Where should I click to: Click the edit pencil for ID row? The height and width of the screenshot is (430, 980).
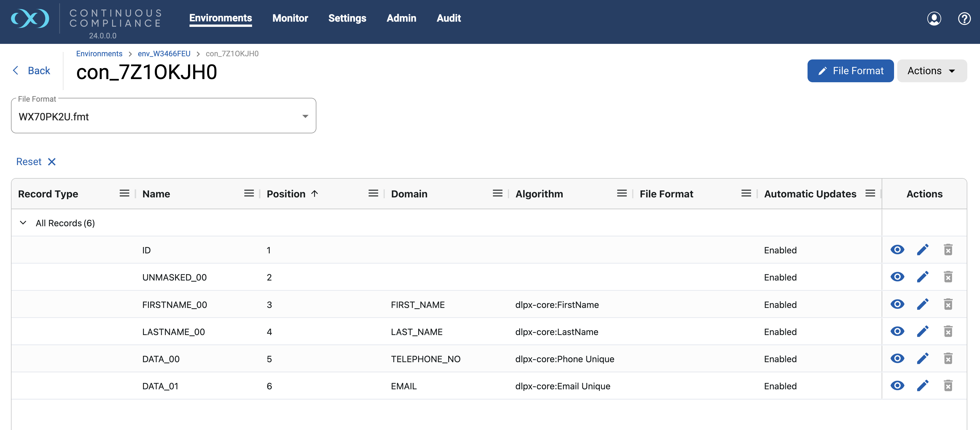(923, 250)
